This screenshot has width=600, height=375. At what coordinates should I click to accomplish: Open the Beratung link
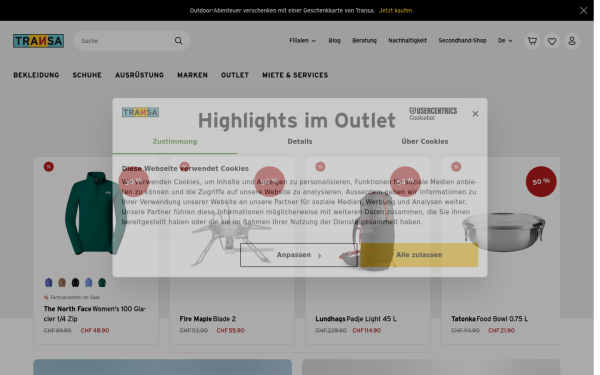pos(364,41)
